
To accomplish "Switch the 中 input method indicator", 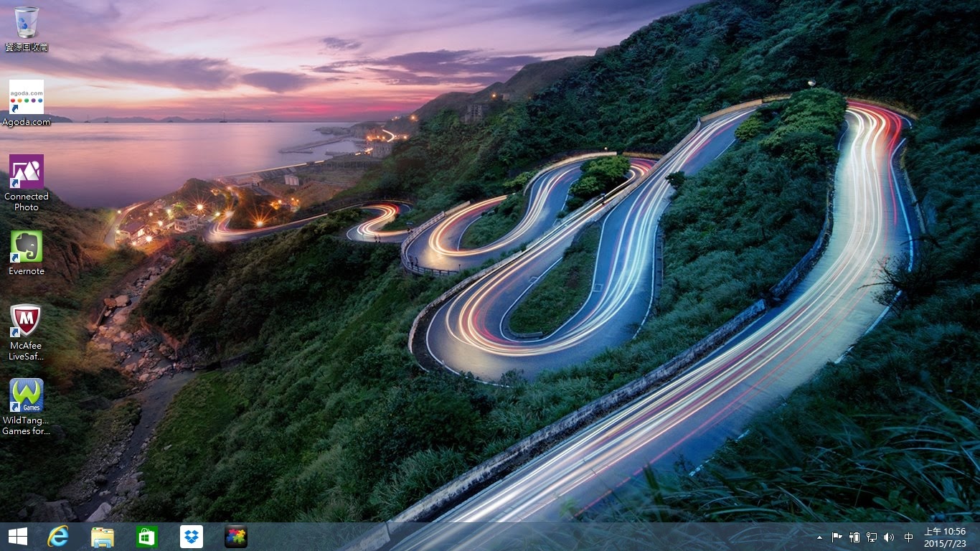I will click(908, 537).
